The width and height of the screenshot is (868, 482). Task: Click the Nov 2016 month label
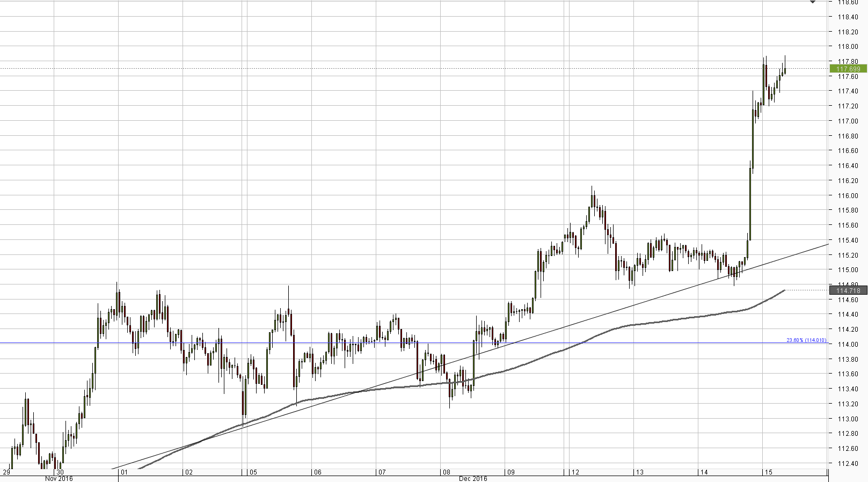point(59,479)
